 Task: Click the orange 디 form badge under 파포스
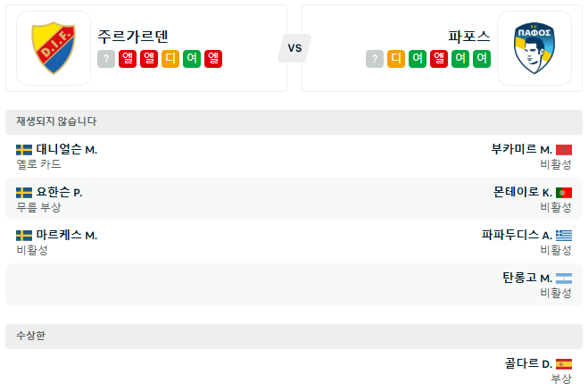[x=396, y=59]
